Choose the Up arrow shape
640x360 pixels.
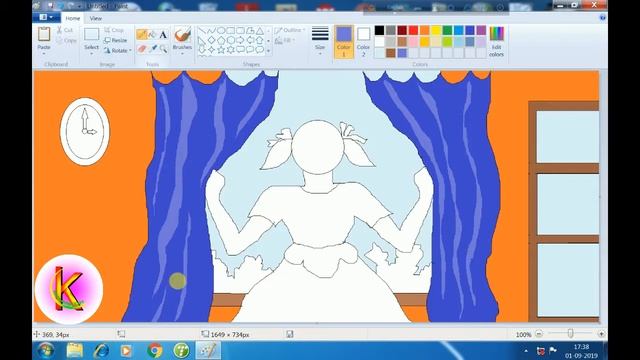[x=260, y=40]
